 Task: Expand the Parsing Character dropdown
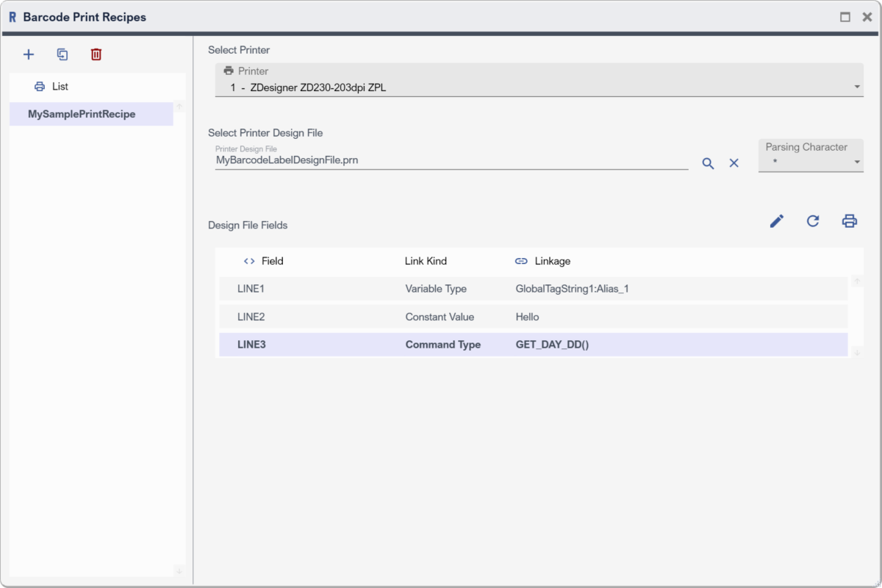[811, 161]
